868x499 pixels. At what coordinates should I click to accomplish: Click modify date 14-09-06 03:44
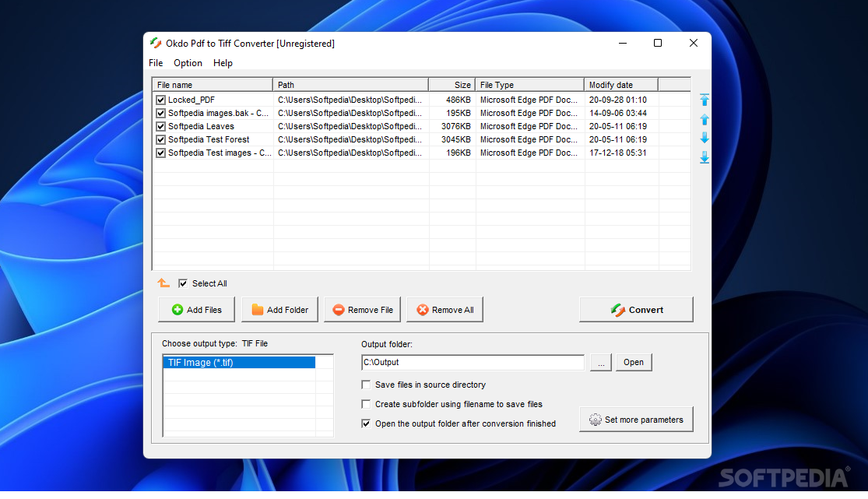point(618,113)
